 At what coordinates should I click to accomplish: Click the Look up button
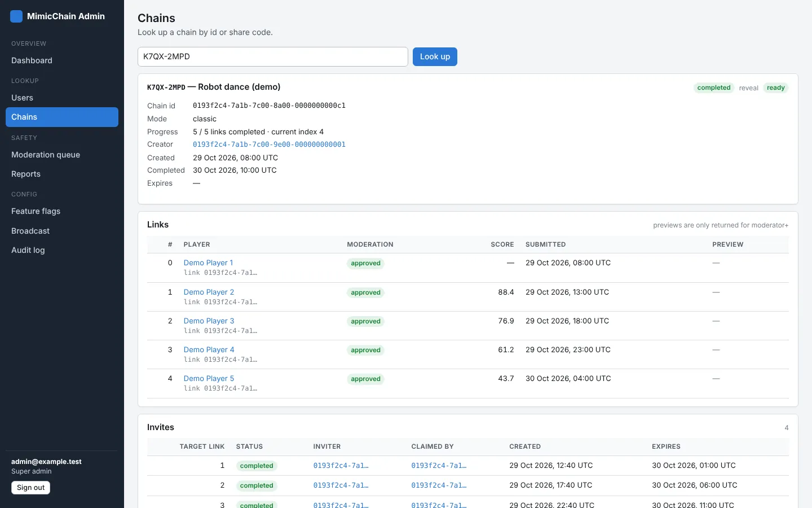click(x=435, y=56)
